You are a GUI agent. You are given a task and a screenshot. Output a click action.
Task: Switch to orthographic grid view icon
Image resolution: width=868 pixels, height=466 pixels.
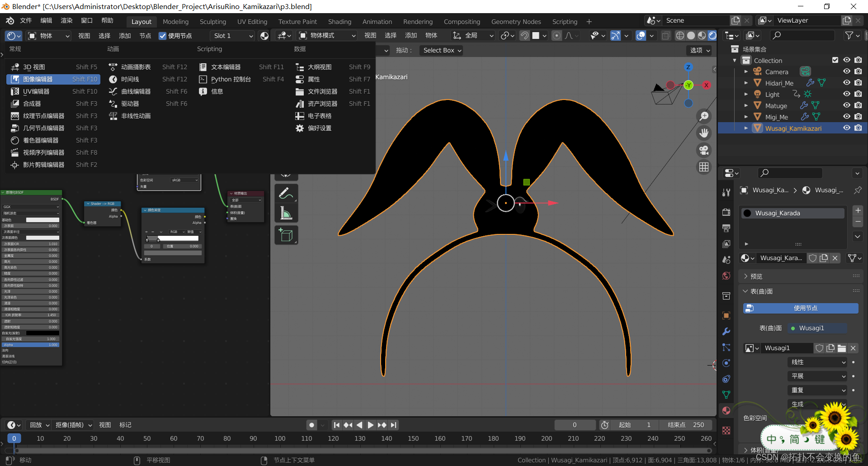pyautogui.click(x=704, y=167)
